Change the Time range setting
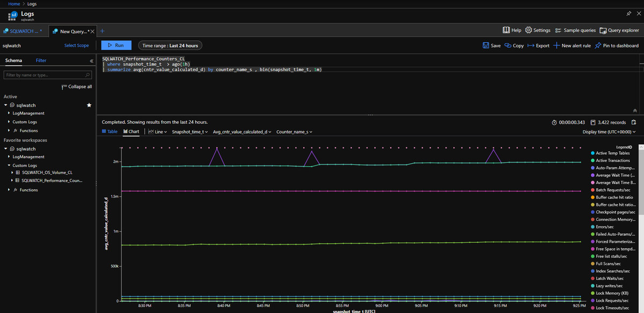 [170, 46]
